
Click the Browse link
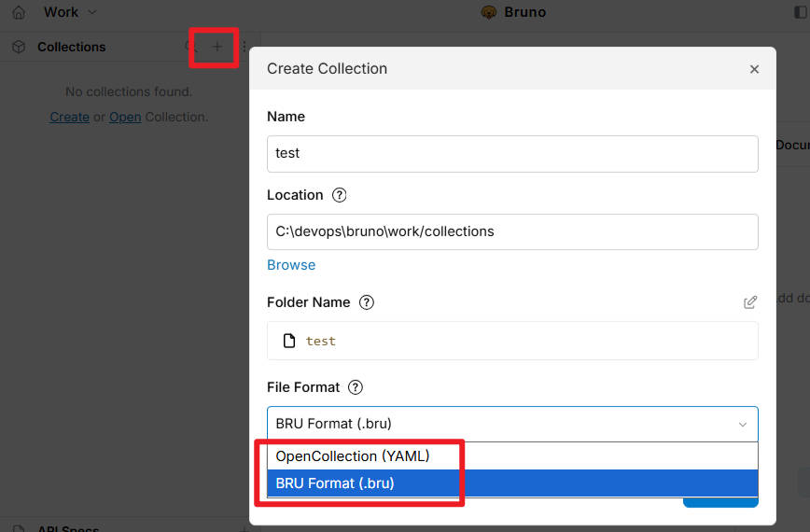click(x=291, y=265)
